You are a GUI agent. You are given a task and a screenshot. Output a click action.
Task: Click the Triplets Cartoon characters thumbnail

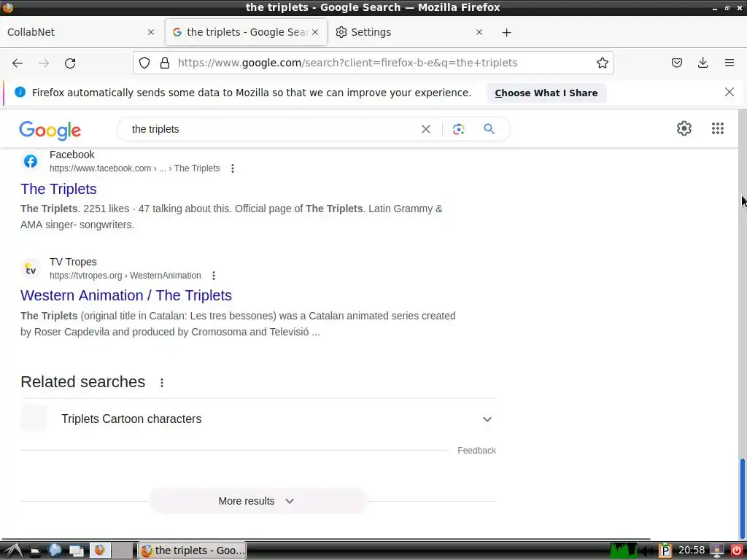[34, 419]
